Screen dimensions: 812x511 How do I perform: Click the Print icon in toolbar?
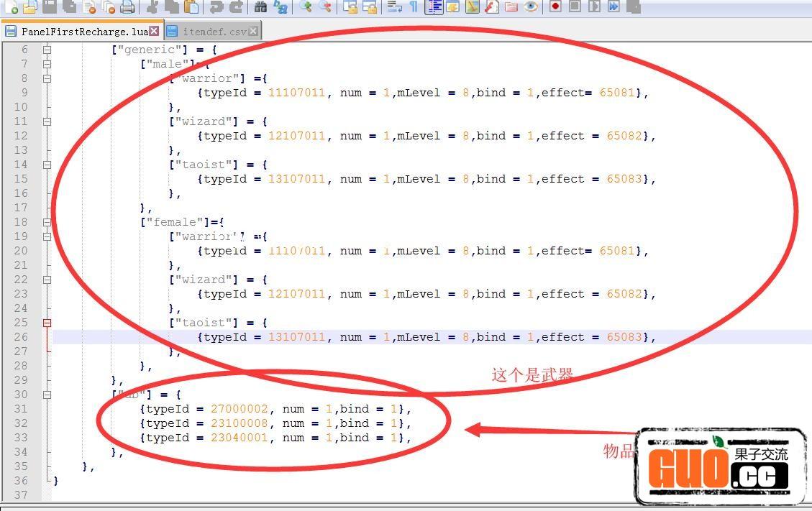click(x=127, y=7)
